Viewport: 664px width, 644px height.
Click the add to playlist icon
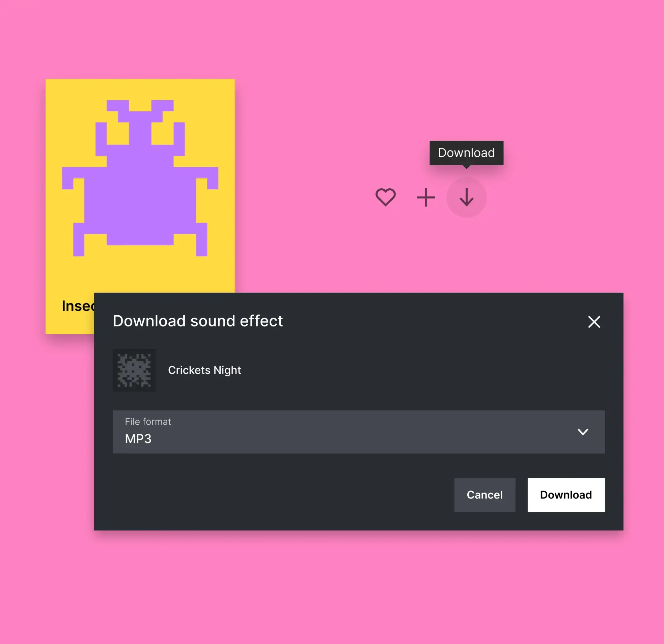426,197
